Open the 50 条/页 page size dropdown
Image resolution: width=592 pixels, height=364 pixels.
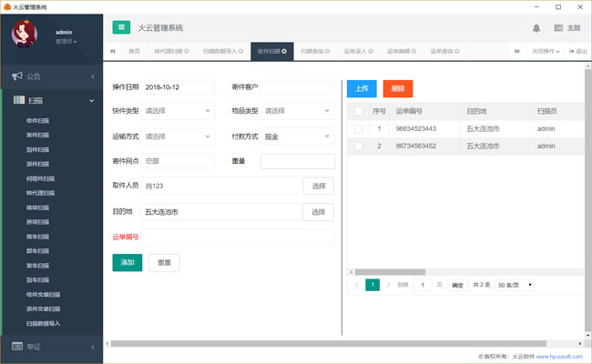[515, 285]
